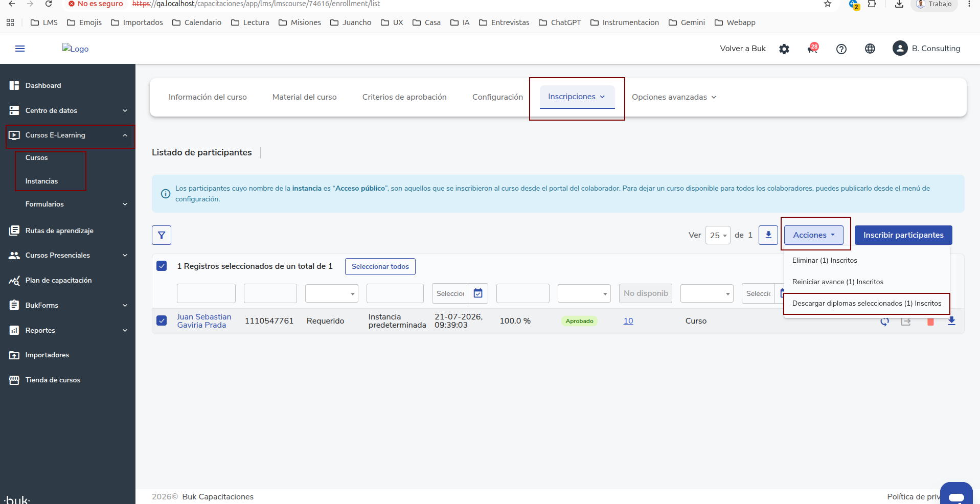The height and width of the screenshot is (504, 980).
Task: Switch to the Información del curso tab
Action: [x=208, y=97]
